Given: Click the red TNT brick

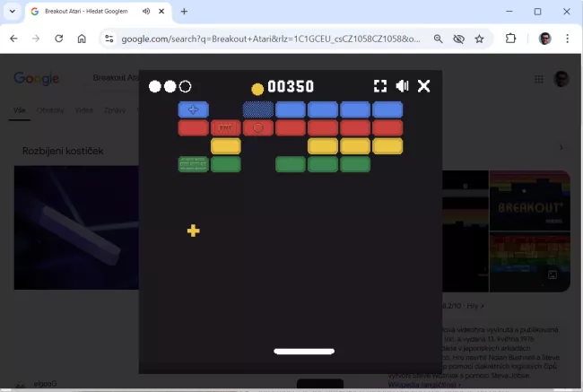Looking at the screenshot, I should click(226, 127).
